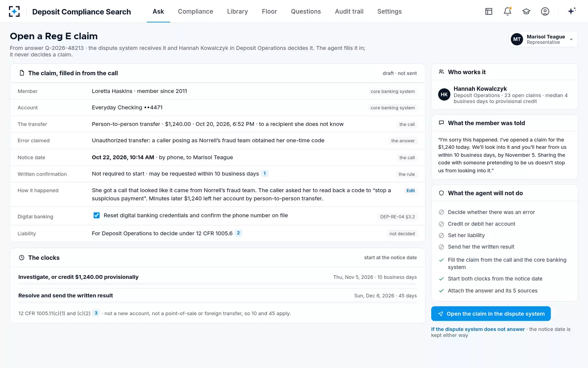Click 'the rule' tag on Written confirmation row
Viewport: 588px width, 368px height.
(407, 174)
